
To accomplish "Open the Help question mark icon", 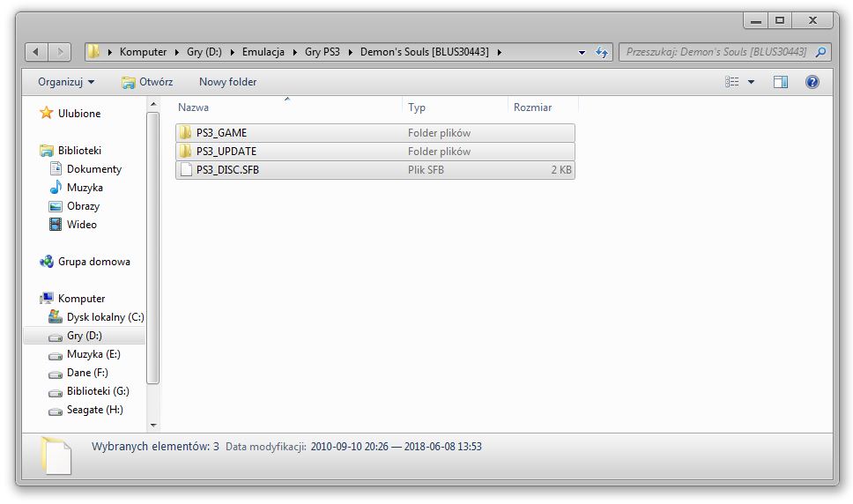I will (812, 82).
